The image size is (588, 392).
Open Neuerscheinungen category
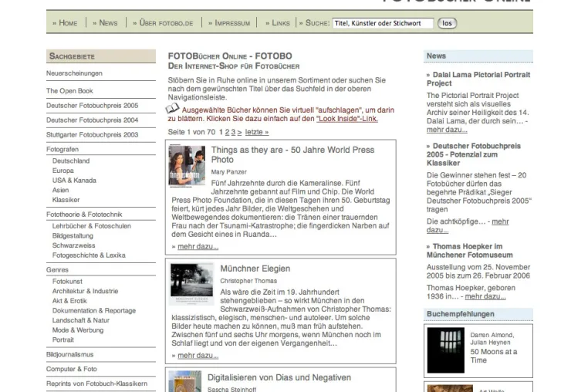74,73
